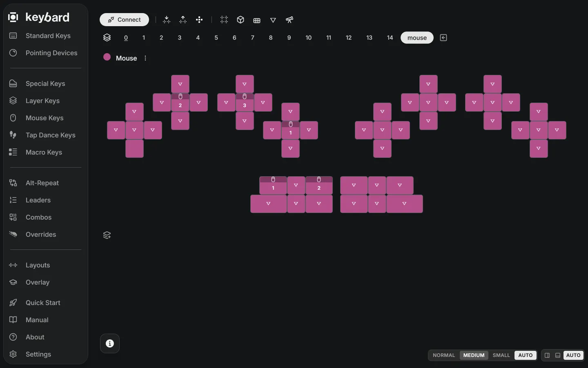This screenshot has height=368, width=588.
Task: Set key size to SMALL
Action: 501,355
